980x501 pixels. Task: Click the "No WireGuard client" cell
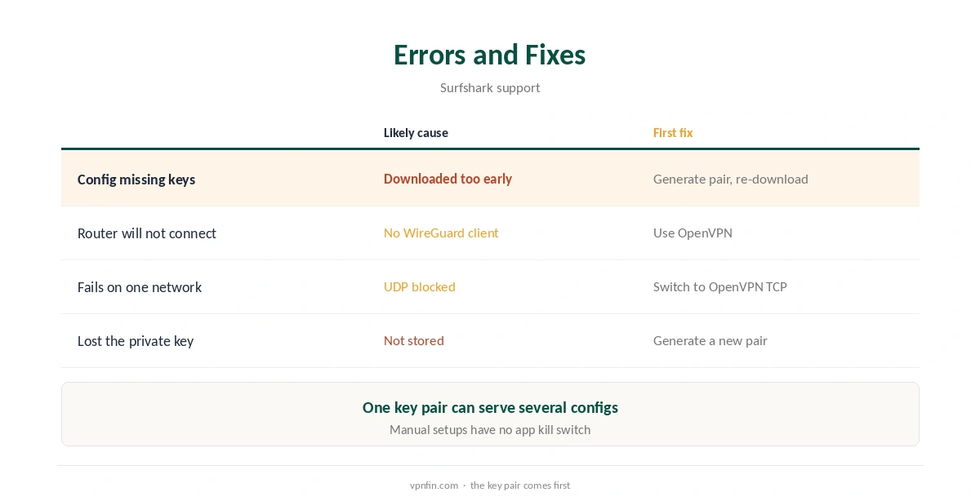441,233
